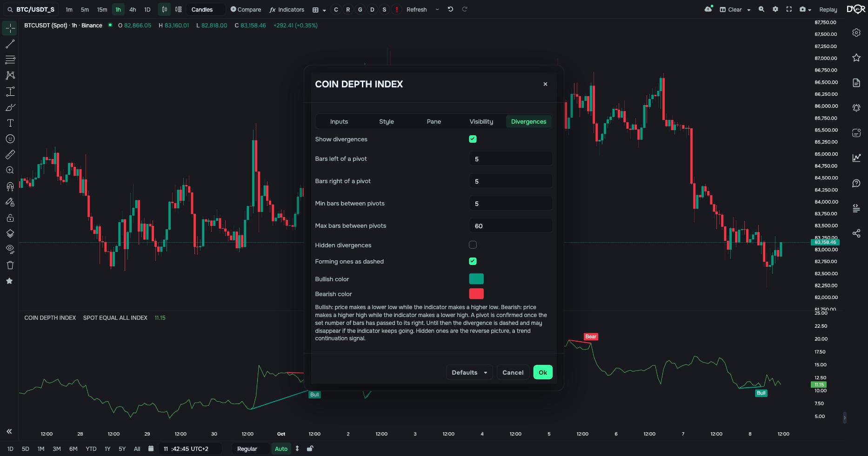This screenshot has width=868, height=456.
Task: Expand the Refresh options arrow
Action: point(437,9)
